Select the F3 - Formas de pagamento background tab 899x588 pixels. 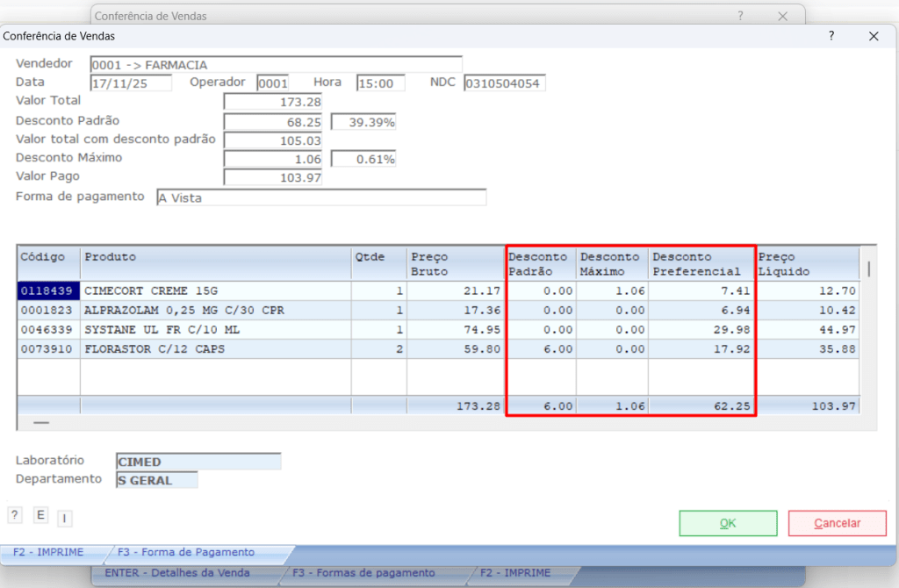pyautogui.click(x=363, y=573)
